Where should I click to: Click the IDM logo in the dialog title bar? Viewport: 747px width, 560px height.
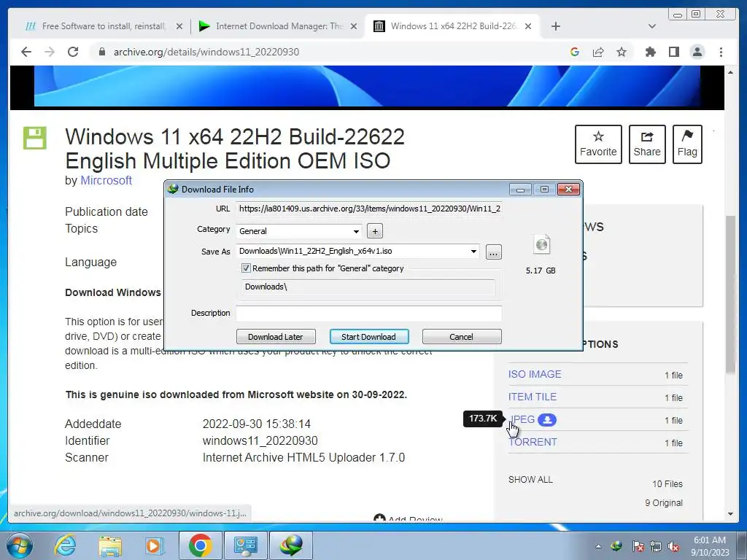[x=172, y=189]
